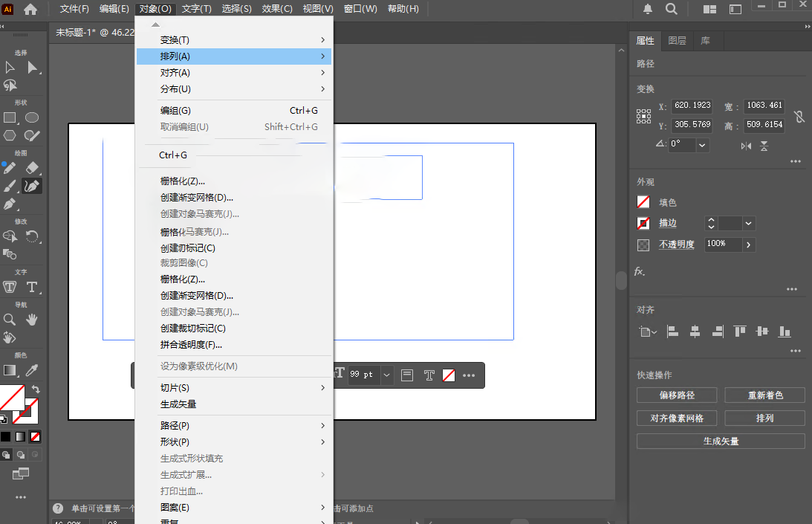This screenshot has height=524, width=812.
Task: Adjust the stroke weight stepper arrows
Action: coord(711,224)
